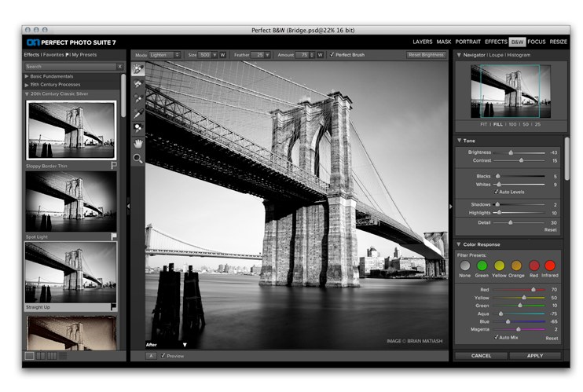Screen dimensions: 583x392
Task: Click the CANCEL button
Action: 481,356
